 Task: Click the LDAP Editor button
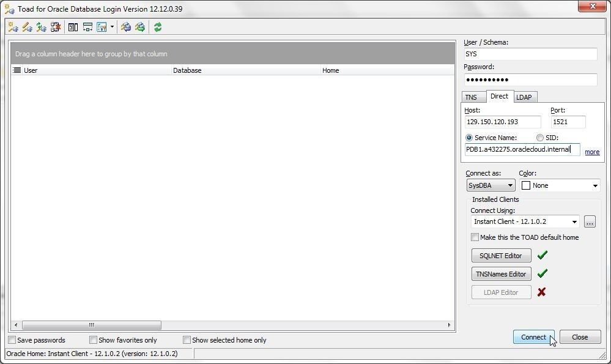501,292
